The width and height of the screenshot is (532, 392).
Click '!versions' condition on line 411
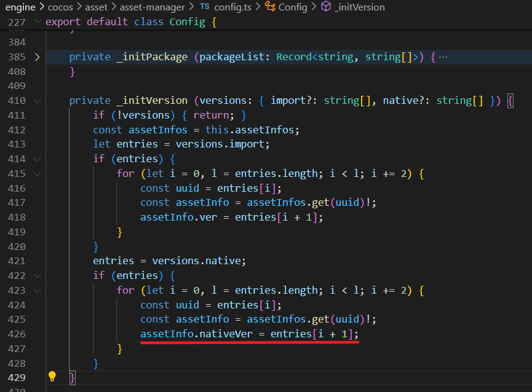[143, 115]
